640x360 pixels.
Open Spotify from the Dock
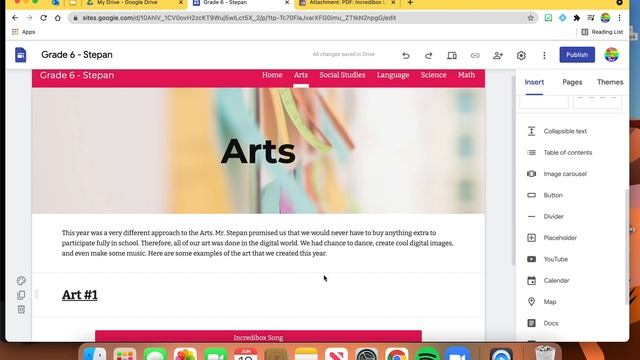pyautogui.click(x=427, y=354)
